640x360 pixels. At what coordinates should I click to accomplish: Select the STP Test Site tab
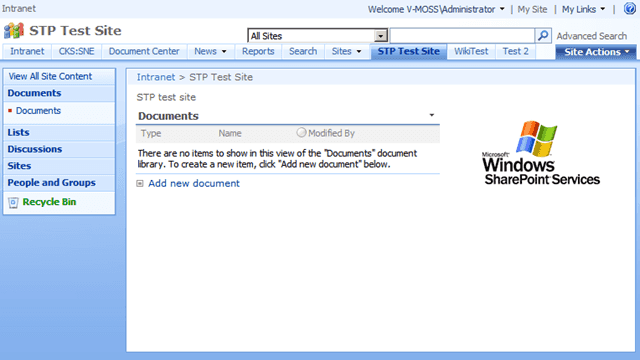click(409, 51)
